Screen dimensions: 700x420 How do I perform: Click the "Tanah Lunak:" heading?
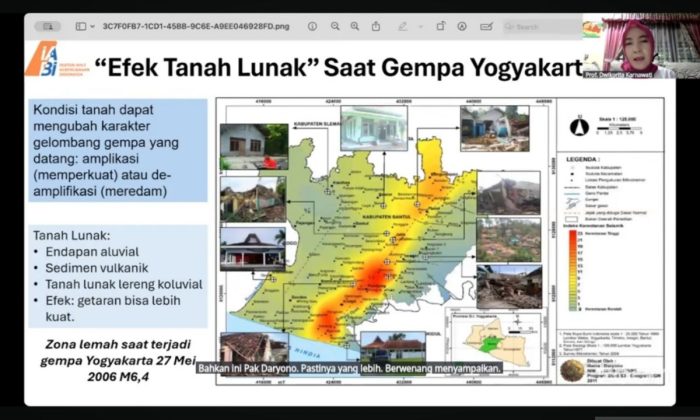tap(71, 236)
